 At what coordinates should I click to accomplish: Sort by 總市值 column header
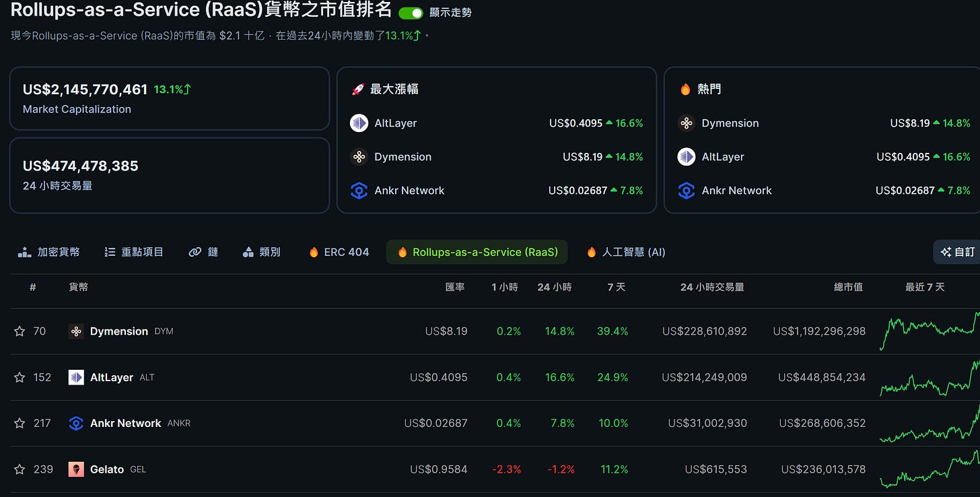click(848, 287)
